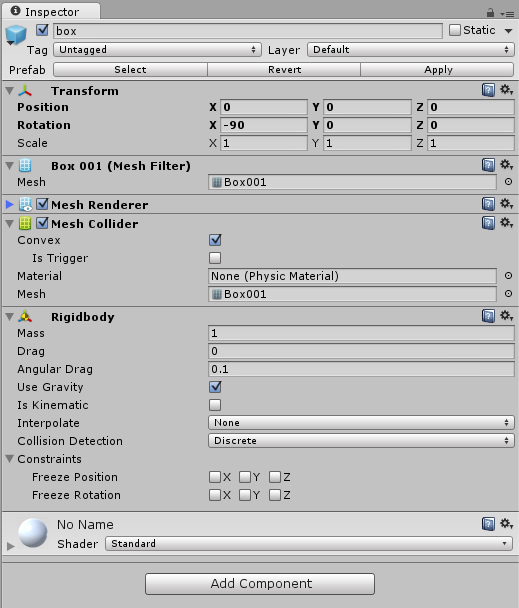Open the Physic Material object picker circle

pos(508,276)
